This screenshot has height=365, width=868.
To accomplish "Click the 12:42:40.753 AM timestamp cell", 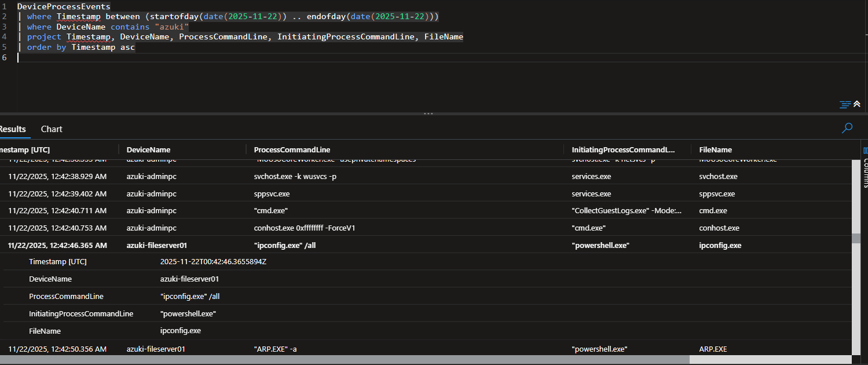I will (57, 228).
